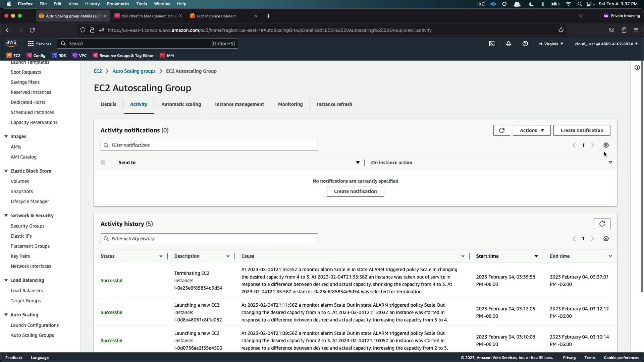Collapse the Network & Security section
This screenshot has width=644, height=362.
click(x=6, y=216)
